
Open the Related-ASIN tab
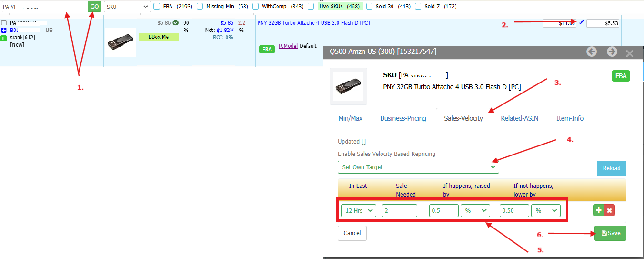point(519,118)
